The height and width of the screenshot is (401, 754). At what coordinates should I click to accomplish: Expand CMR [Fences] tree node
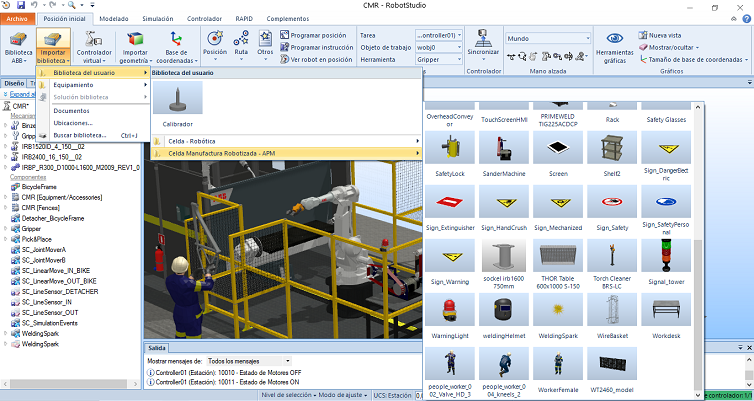pos(5,208)
